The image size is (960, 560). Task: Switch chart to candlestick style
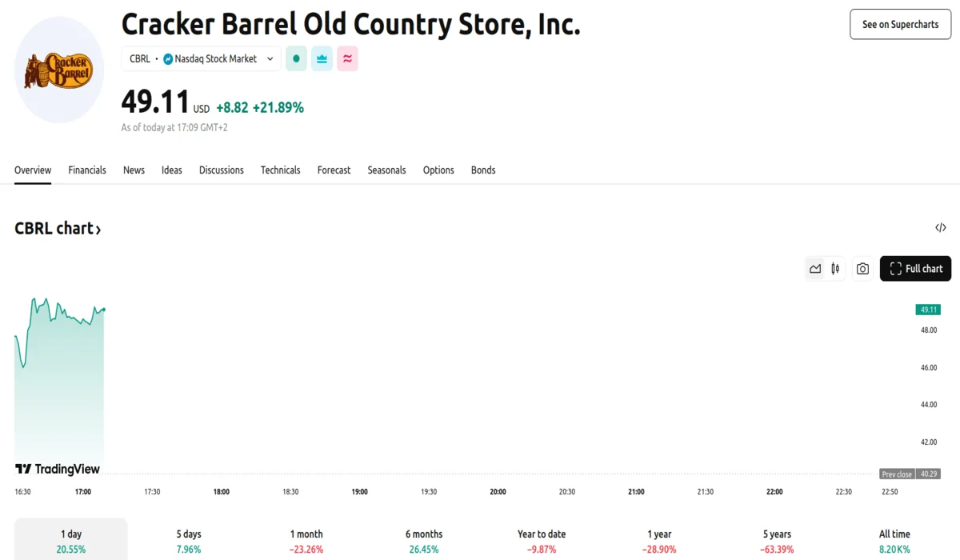[835, 269]
